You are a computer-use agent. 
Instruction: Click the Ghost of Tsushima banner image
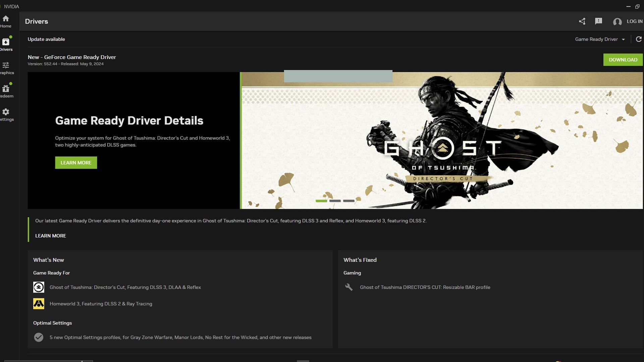click(x=442, y=140)
